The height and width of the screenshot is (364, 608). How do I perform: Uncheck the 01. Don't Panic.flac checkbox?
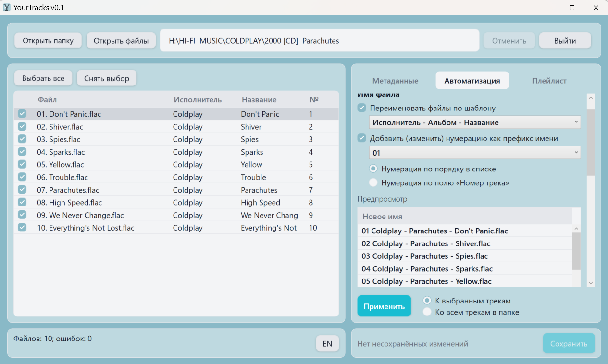tap(22, 114)
